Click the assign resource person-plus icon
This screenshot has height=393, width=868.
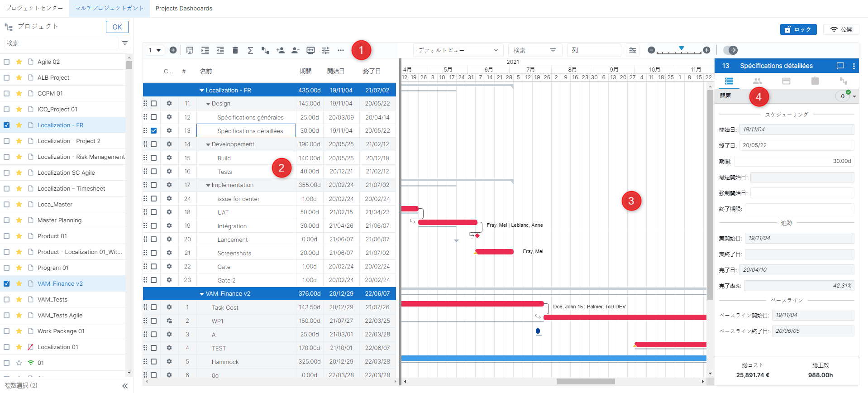point(281,50)
